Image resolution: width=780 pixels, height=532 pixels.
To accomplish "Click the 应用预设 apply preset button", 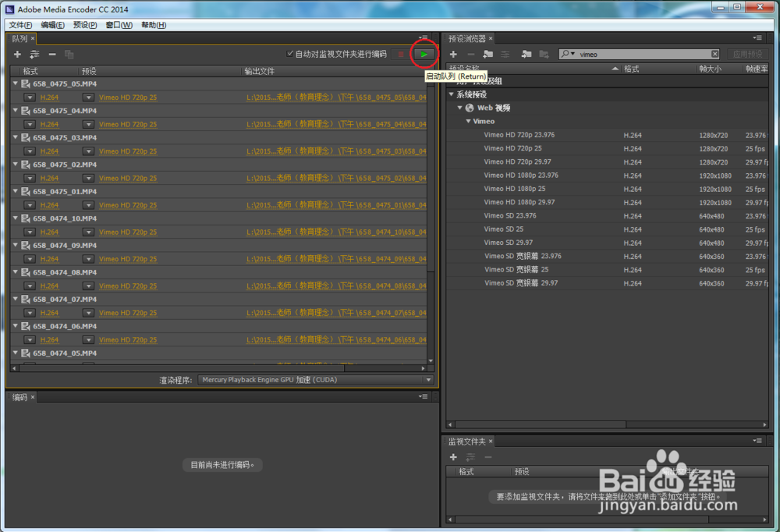I will [748, 54].
